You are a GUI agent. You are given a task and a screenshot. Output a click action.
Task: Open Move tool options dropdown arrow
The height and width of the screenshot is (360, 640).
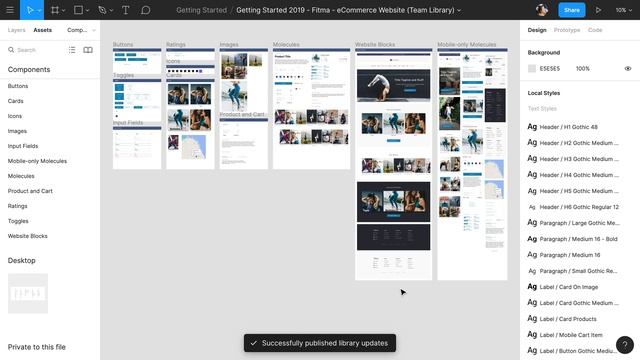coord(39,10)
